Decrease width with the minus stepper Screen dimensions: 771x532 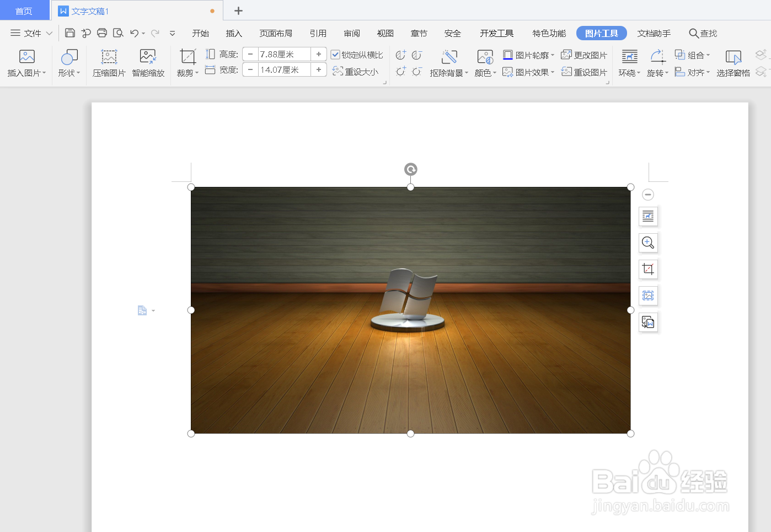click(x=250, y=69)
